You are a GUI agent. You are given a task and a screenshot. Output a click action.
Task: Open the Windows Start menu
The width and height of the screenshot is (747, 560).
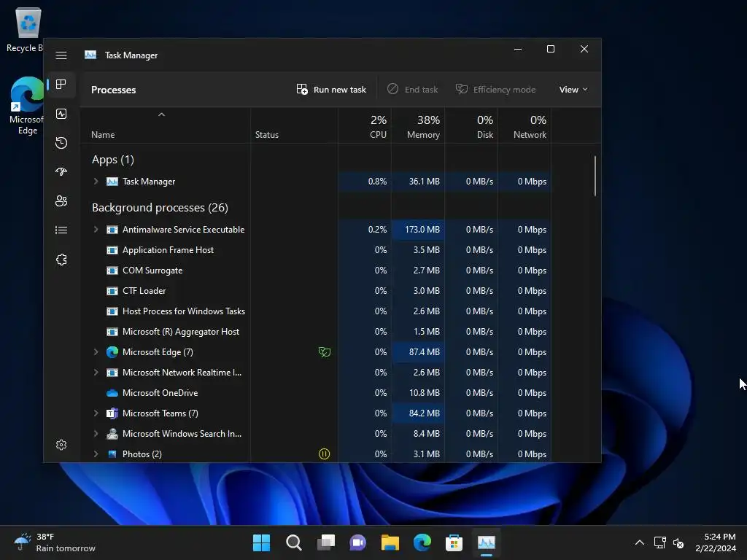click(261, 542)
